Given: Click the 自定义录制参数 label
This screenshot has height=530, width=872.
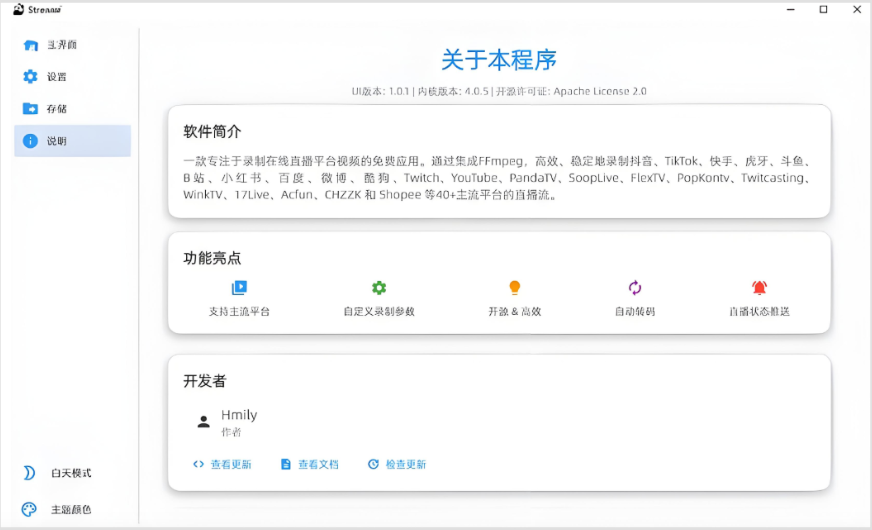Looking at the screenshot, I should point(379,311).
